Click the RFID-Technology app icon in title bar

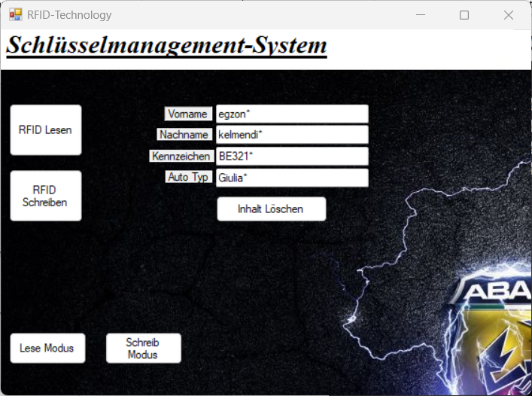click(15, 15)
